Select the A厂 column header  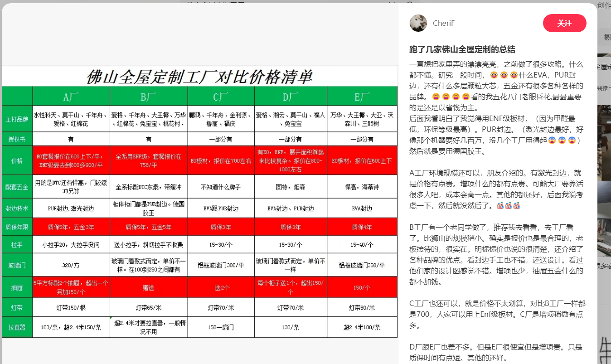point(71,96)
